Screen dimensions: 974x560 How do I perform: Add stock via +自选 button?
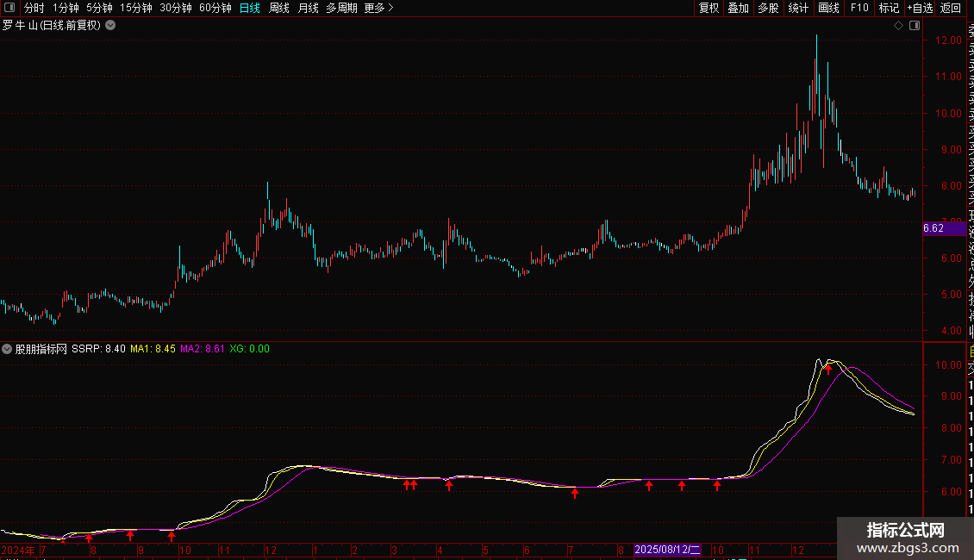920,8
